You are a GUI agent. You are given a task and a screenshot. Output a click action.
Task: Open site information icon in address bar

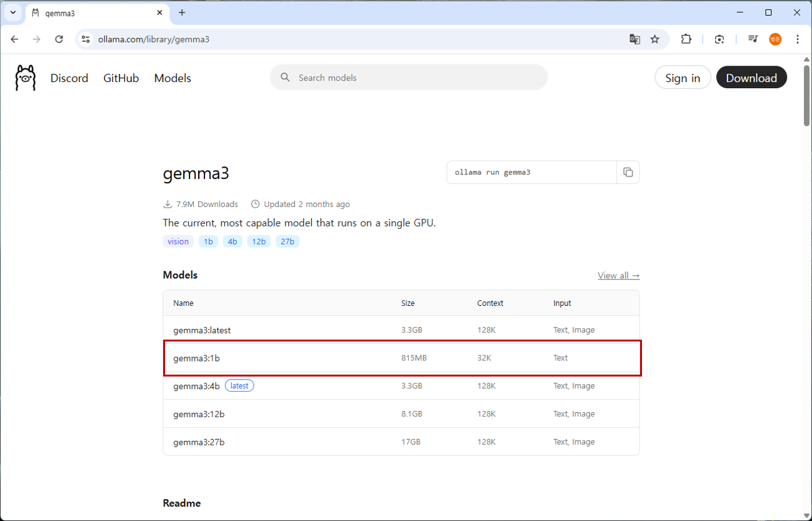[x=86, y=39]
